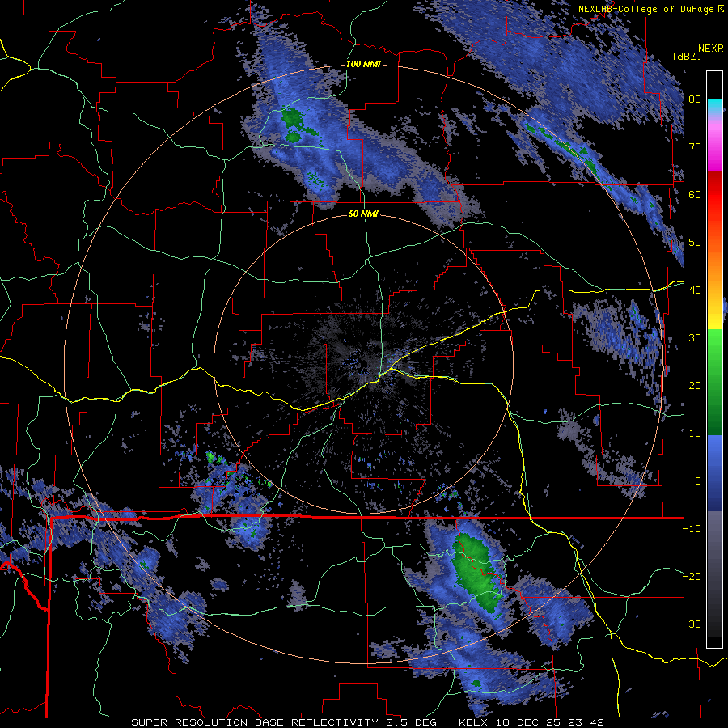
Task: Pick the yellow band on the color scale
Action: 714,315
